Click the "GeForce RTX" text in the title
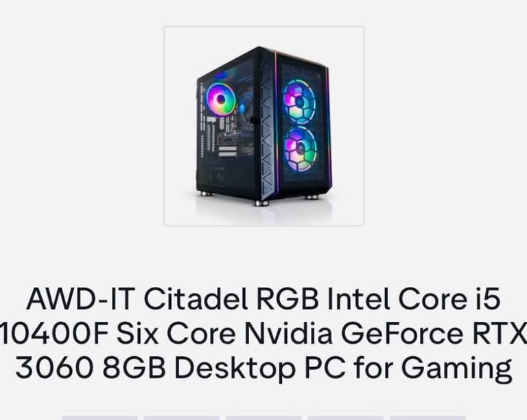 [x=433, y=333]
